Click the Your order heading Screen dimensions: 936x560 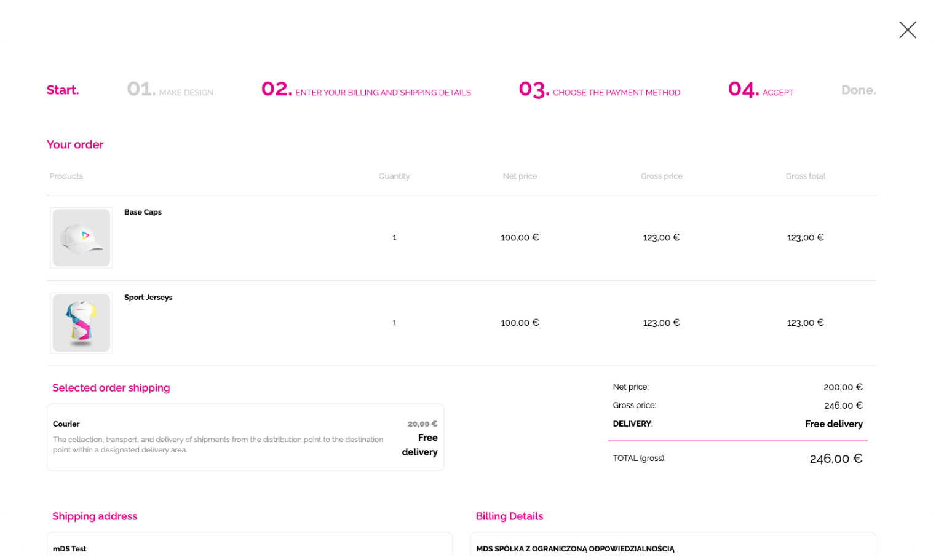(75, 144)
